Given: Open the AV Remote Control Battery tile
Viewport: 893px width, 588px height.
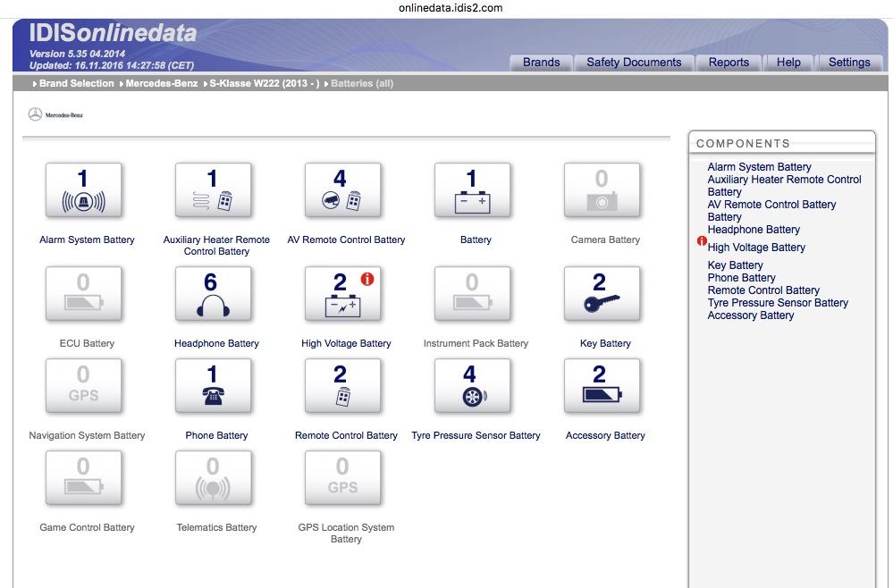Looking at the screenshot, I should (x=343, y=190).
